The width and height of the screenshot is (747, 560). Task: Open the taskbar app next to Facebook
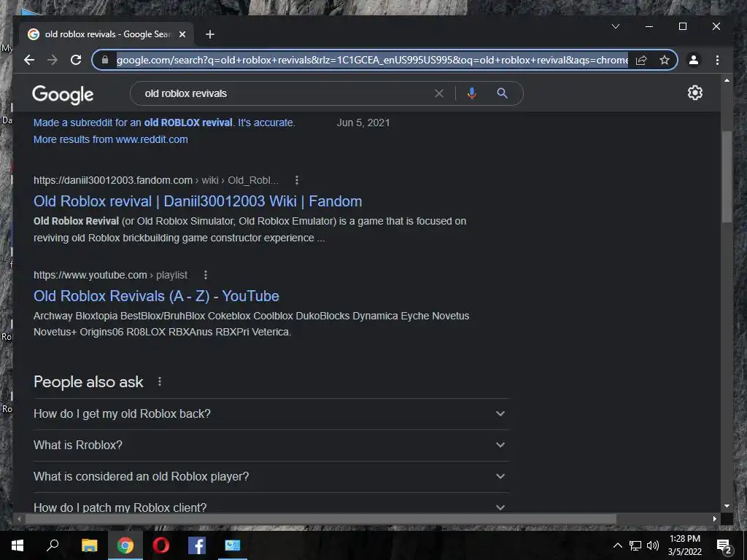[233, 545]
